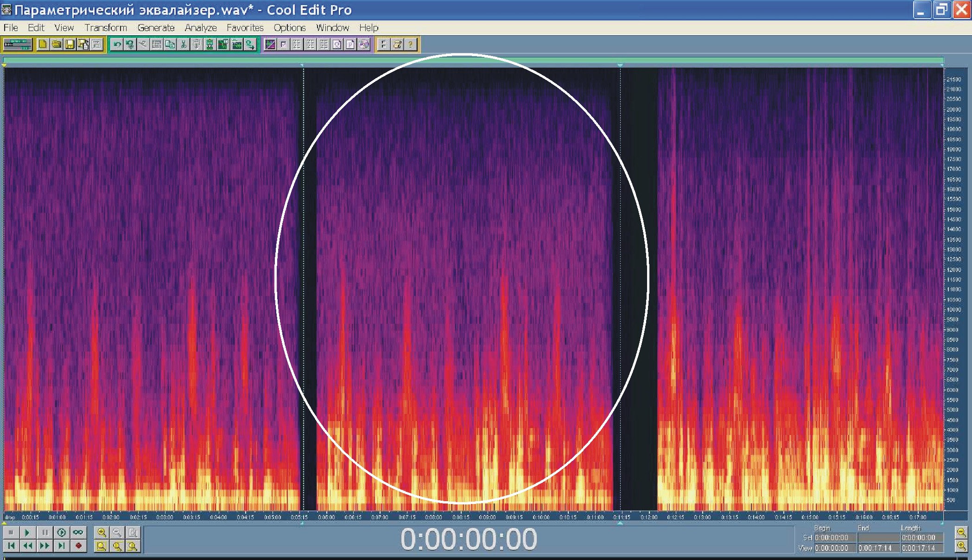Viewport: 972px width, 560px height.
Task: Click the large 0:00:00:00 time display
Action: pyautogui.click(x=469, y=539)
